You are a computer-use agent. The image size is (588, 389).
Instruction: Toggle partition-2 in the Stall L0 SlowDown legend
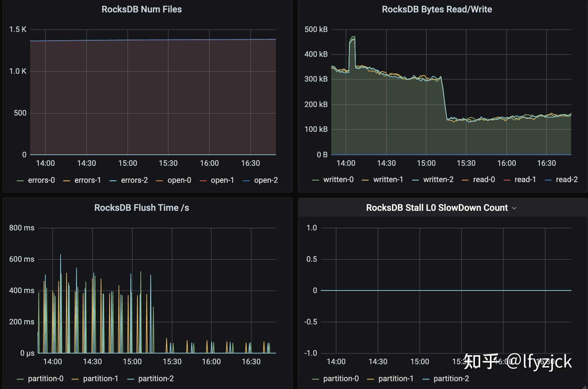click(451, 379)
